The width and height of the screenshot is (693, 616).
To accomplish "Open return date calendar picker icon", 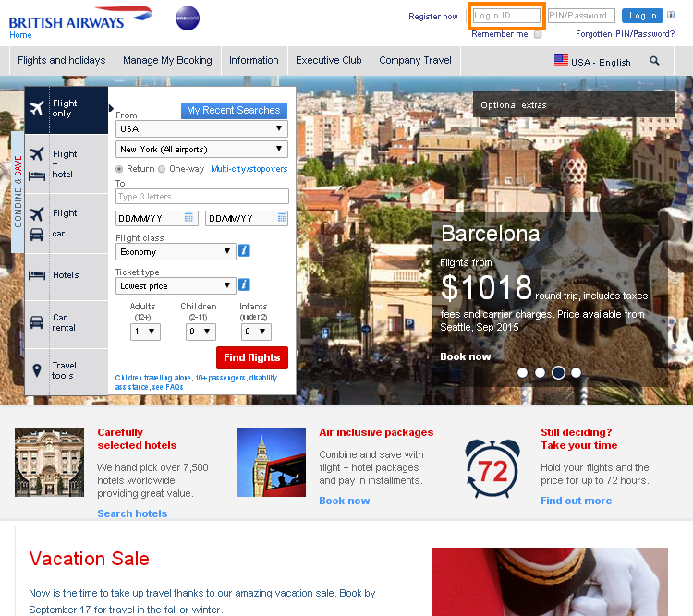I will (282, 218).
